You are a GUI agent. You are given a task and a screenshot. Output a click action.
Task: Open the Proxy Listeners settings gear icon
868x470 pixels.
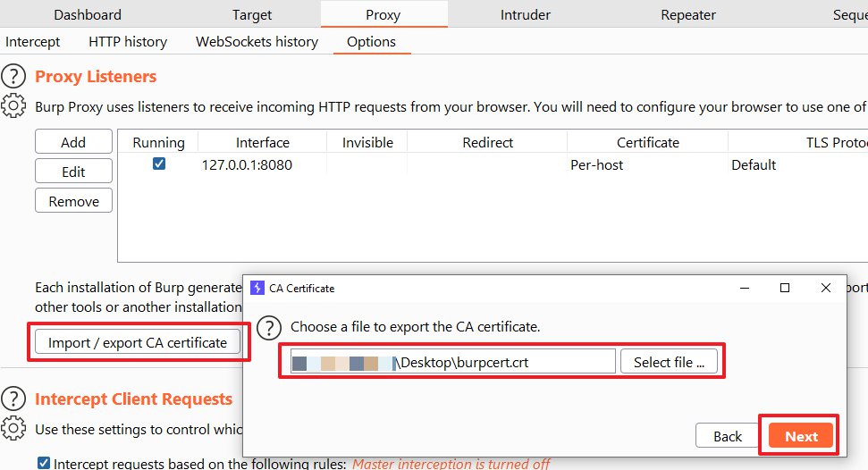coord(13,106)
